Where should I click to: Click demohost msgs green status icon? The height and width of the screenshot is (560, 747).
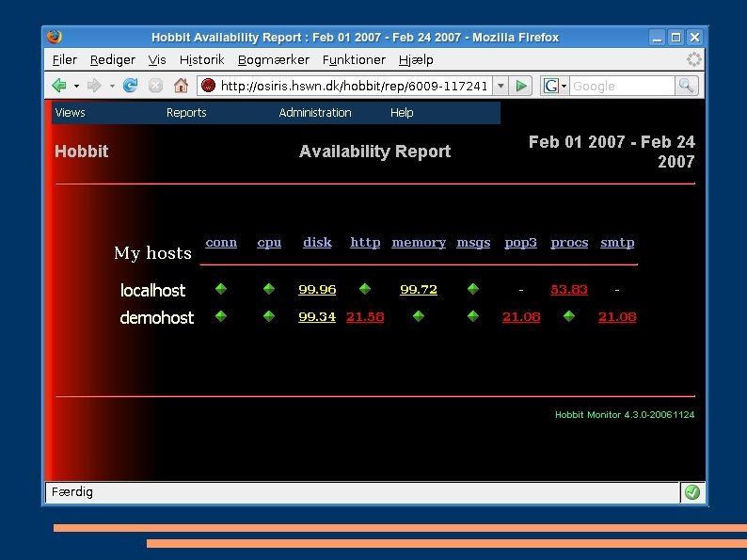tap(473, 316)
